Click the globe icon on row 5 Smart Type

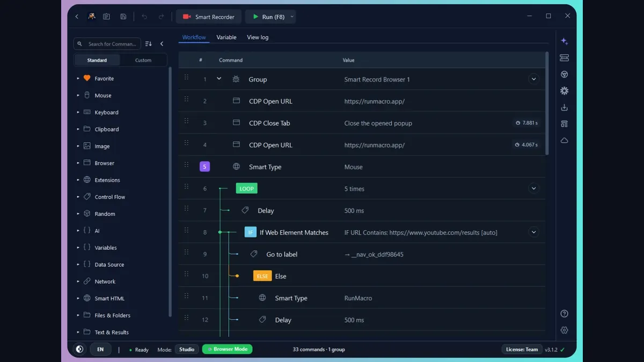(236, 167)
